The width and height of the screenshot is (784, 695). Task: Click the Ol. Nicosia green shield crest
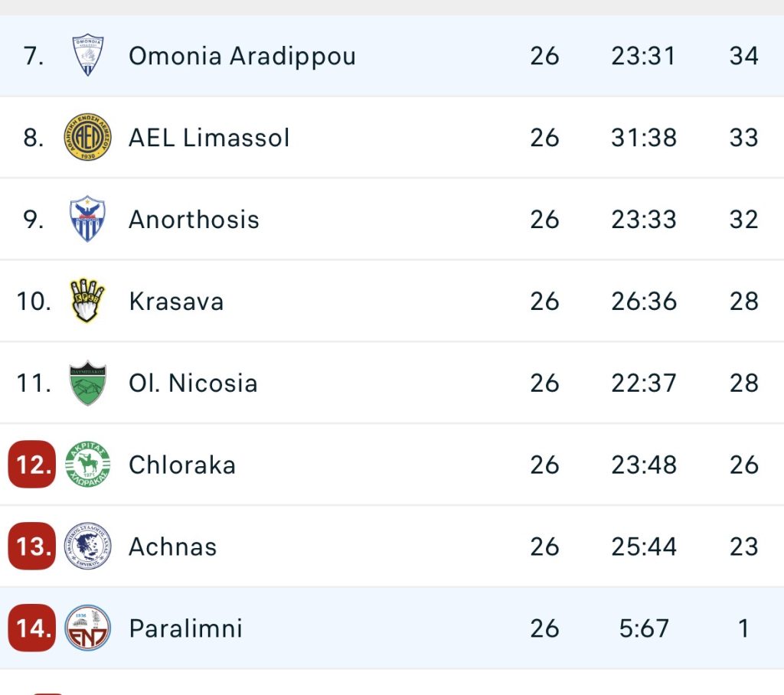[x=87, y=383]
